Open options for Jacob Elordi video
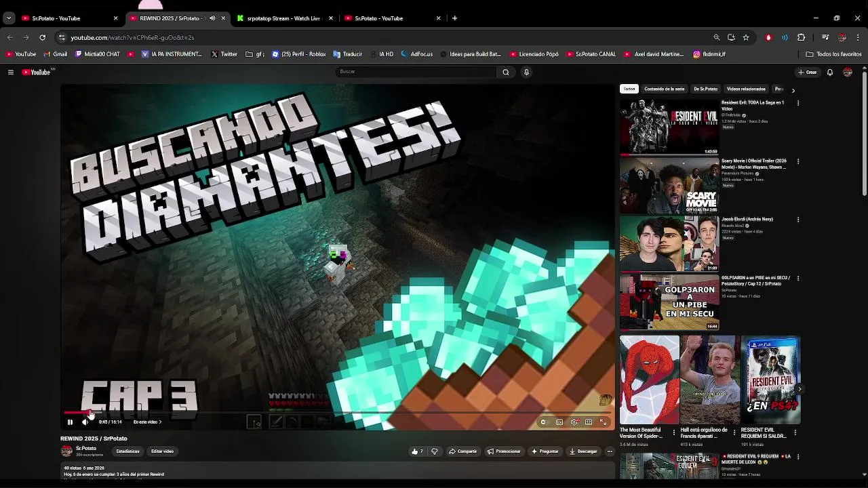This screenshot has width=868, height=488. click(798, 220)
